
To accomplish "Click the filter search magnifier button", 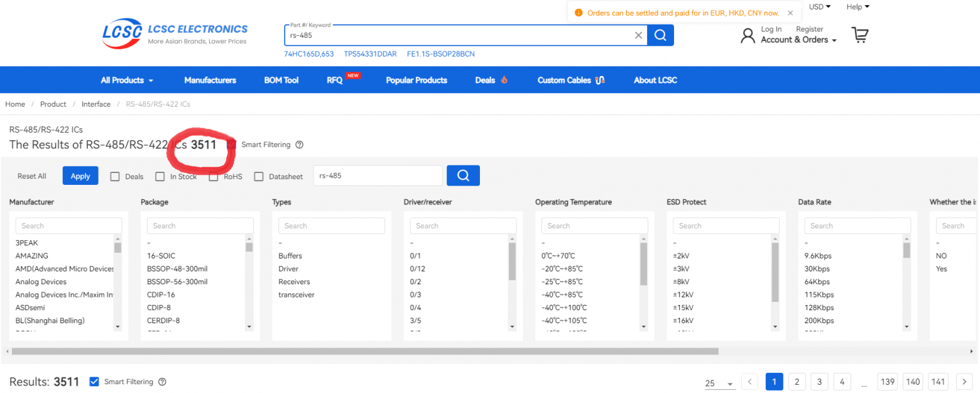I will click(x=463, y=175).
